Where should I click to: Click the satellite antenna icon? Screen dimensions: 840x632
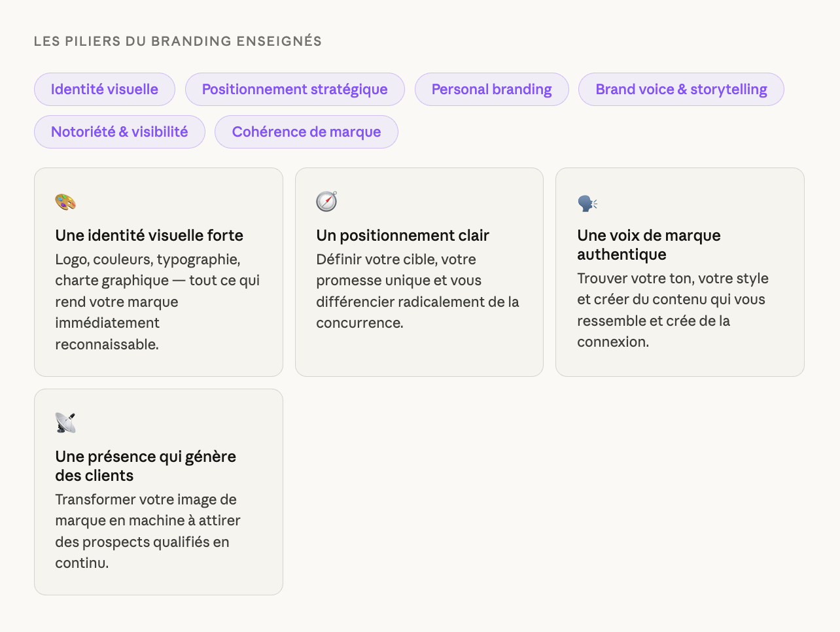65,423
